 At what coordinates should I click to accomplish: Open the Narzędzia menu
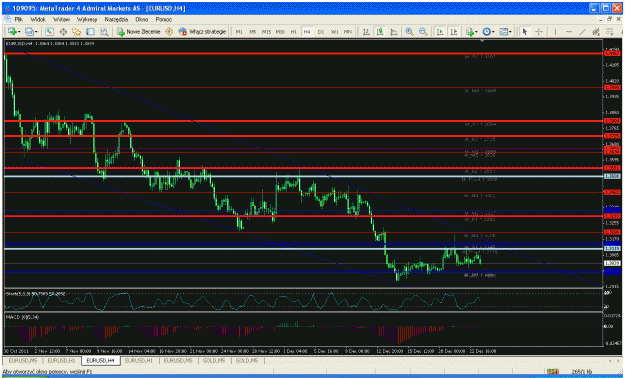[116, 19]
